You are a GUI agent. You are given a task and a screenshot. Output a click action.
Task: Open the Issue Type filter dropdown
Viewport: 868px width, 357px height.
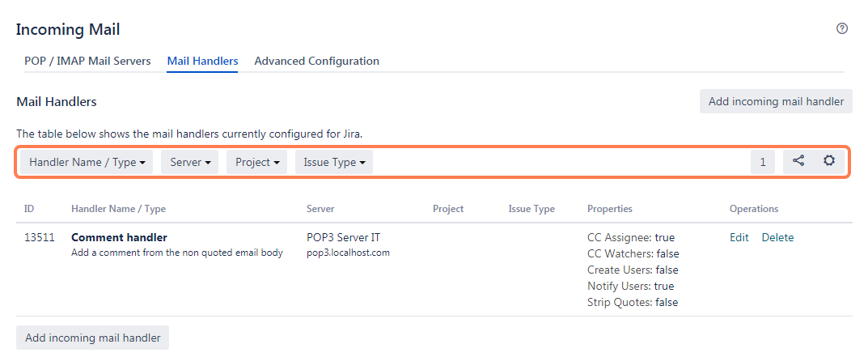tap(333, 162)
